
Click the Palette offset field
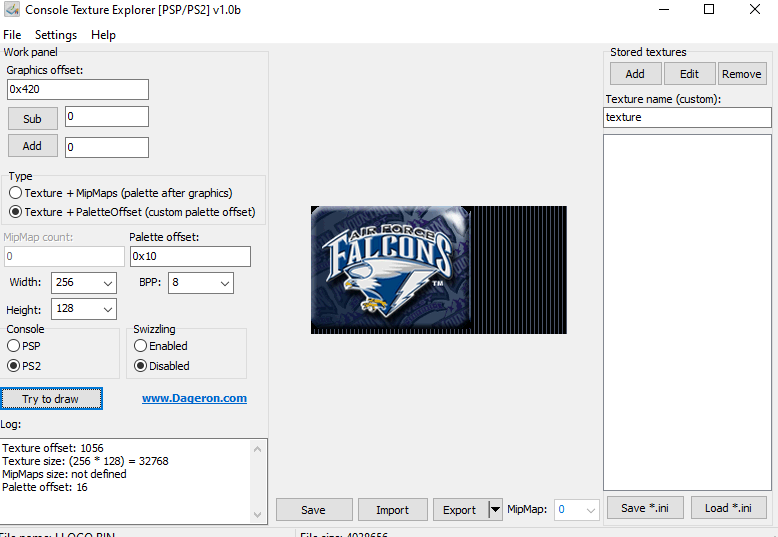click(x=191, y=257)
